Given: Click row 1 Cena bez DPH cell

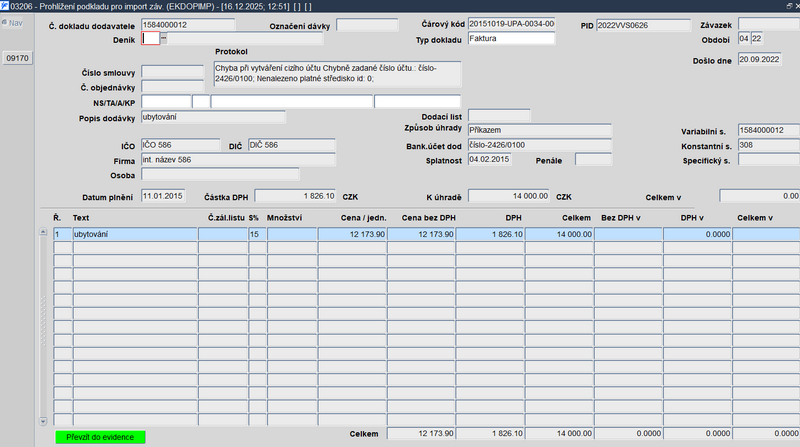Looking at the screenshot, I should [x=421, y=234].
